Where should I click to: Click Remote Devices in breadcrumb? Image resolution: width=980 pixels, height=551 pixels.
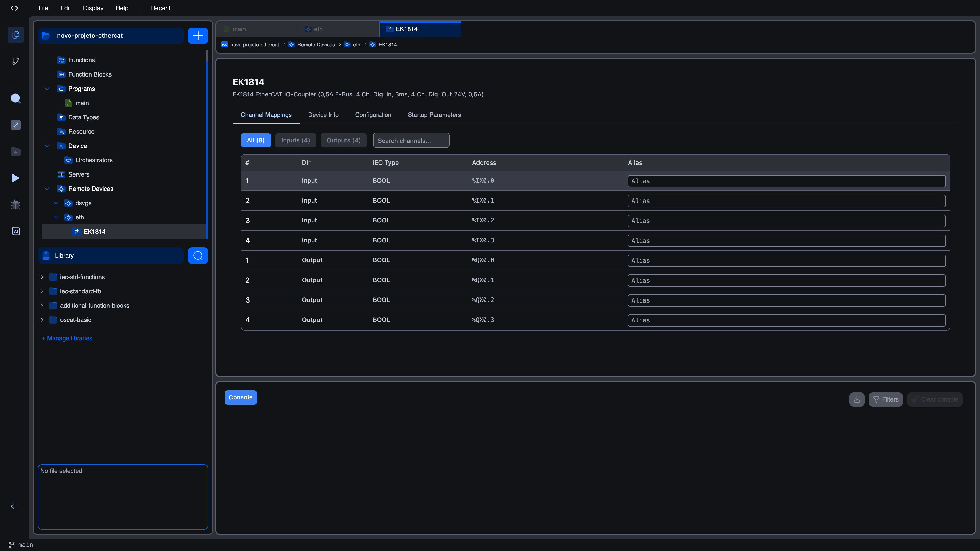coord(316,44)
